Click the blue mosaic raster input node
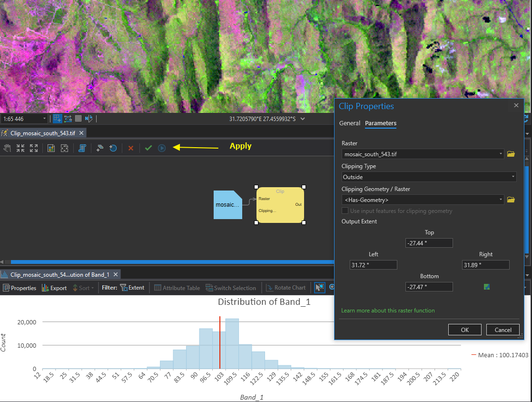532x402 pixels. [227, 205]
